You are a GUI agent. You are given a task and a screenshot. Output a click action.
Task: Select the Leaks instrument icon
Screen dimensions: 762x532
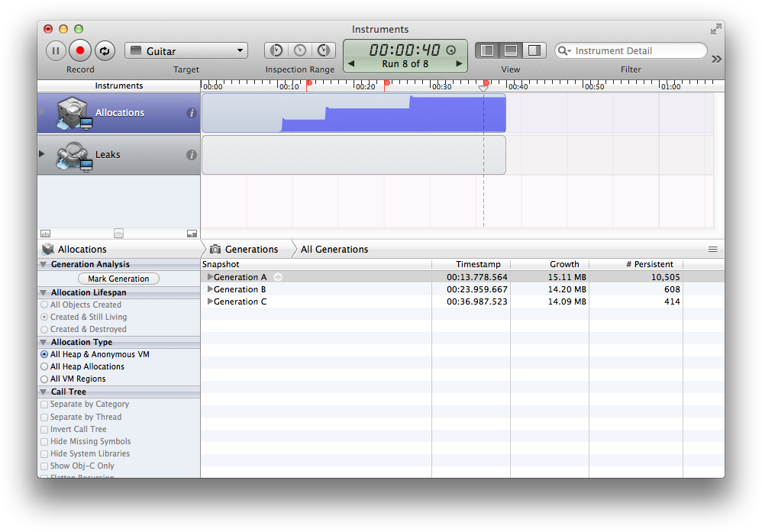(74, 156)
